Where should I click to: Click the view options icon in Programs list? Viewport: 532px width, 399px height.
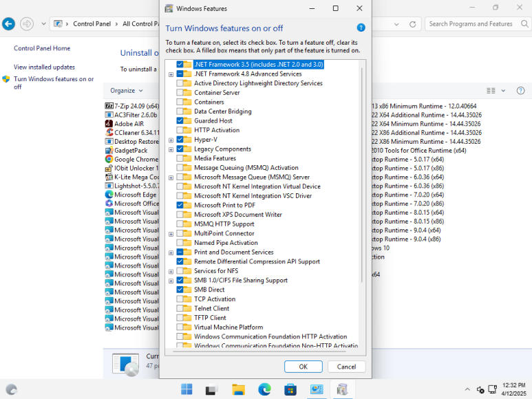[491, 91]
